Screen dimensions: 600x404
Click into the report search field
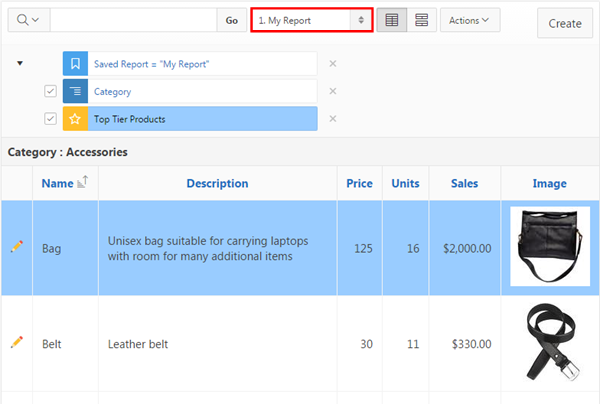click(132, 20)
